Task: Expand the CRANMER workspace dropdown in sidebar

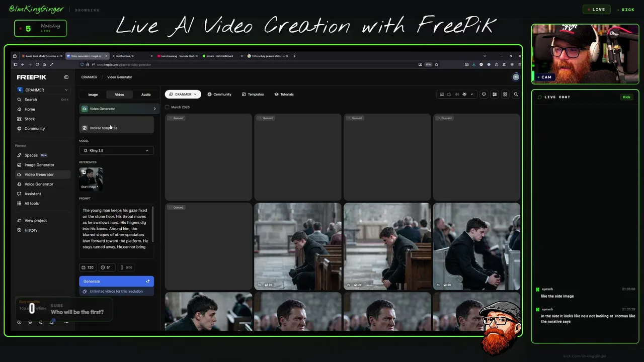Action: click(x=42, y=90)
